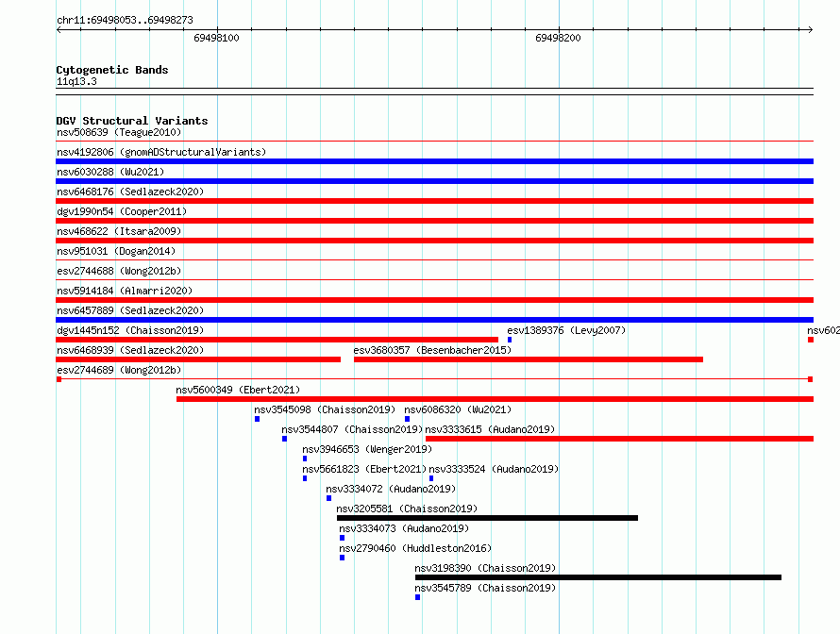
Task: Click the Cytogenetic Bands track heading
Action: pos(112,70)
